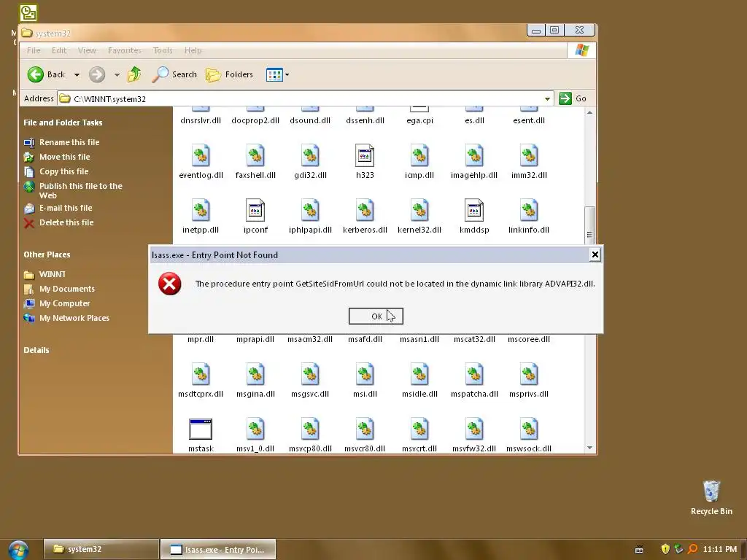
Task: Select the imm32.dll file icon
Action: [529, 155]
